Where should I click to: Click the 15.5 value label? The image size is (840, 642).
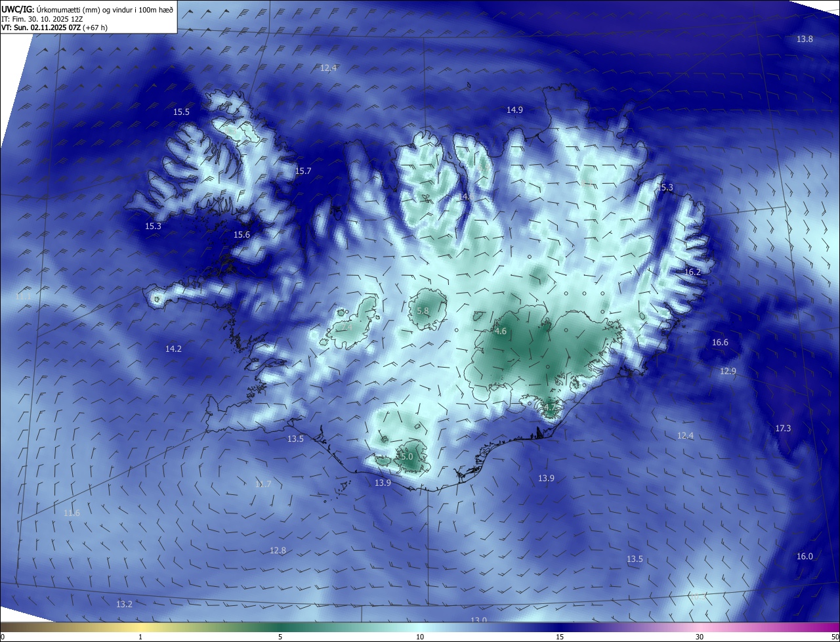pyautogui.click(x=181, y=112)
